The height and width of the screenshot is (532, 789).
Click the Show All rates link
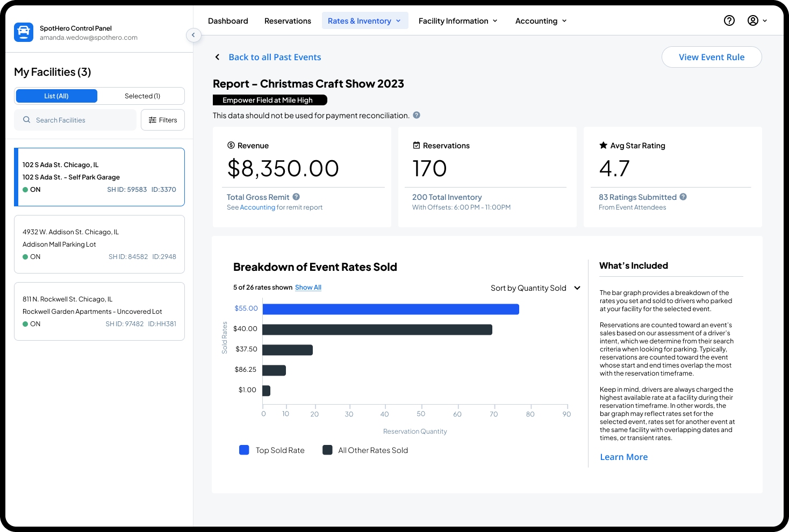click(x=308, y=287)
